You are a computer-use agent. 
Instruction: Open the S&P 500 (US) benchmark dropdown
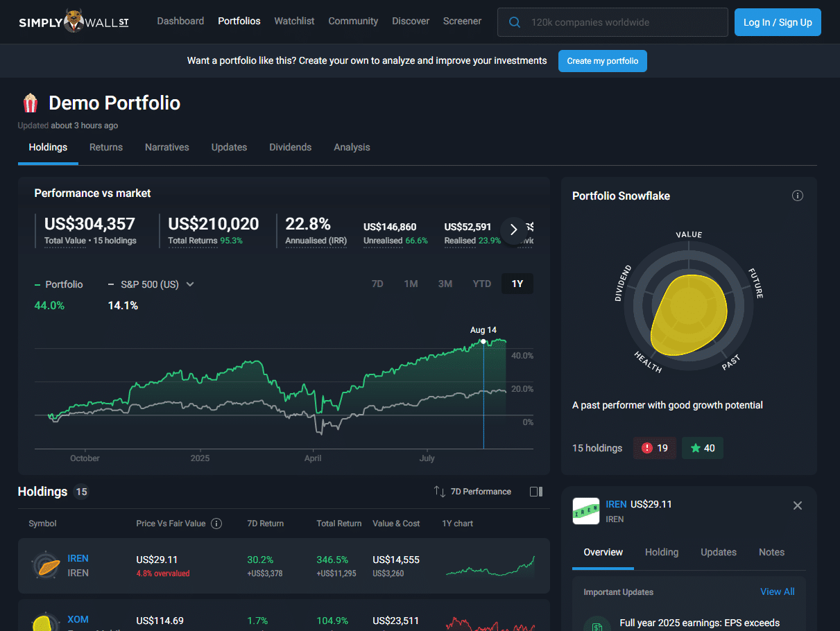(151, 284)
